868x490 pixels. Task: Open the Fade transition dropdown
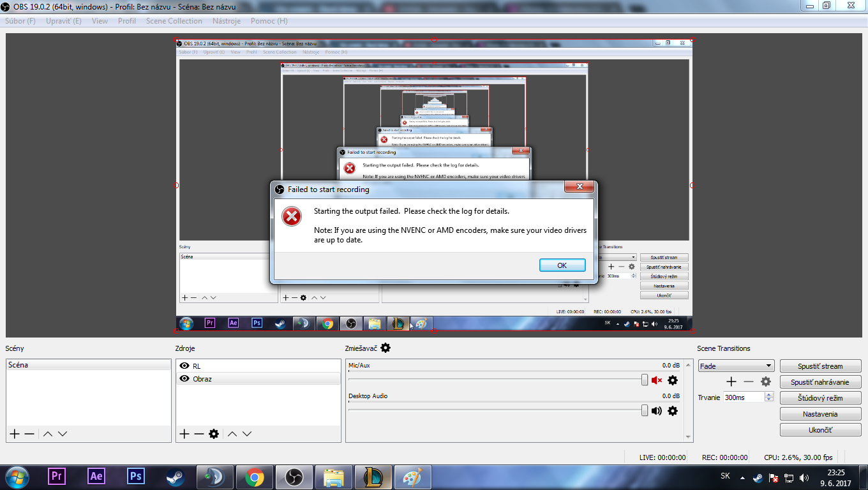(737, 366)
